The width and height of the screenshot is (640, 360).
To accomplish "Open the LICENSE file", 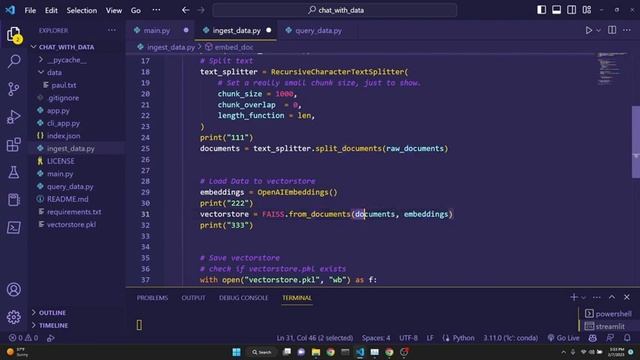I will (x=60, y=161).
